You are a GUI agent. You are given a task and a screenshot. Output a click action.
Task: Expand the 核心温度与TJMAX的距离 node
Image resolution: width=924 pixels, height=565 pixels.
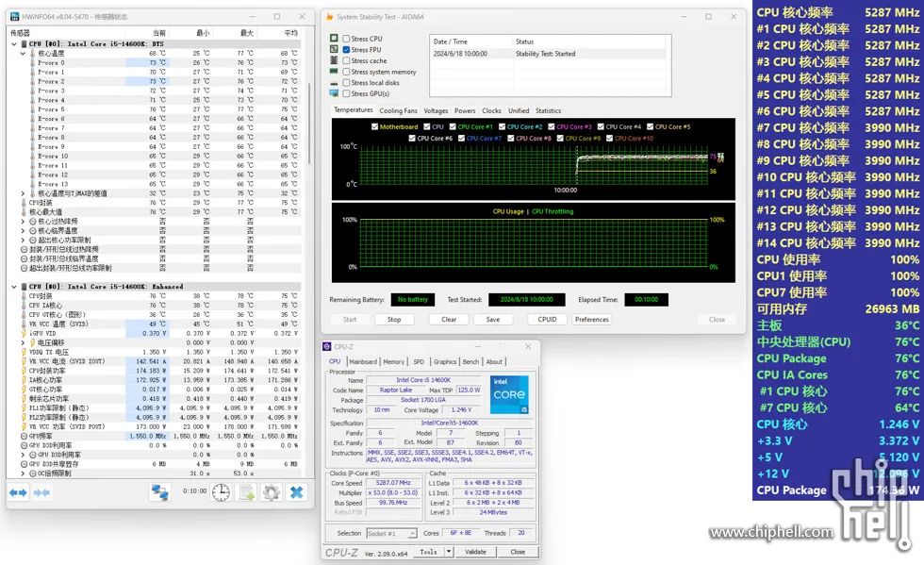click(23, 193)
